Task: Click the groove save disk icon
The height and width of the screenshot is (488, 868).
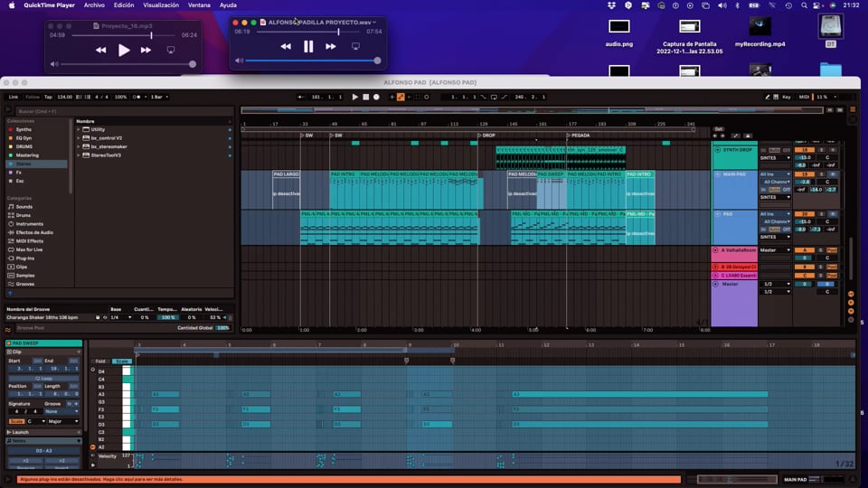Action: pyautogui.click(x=98, y=317)
